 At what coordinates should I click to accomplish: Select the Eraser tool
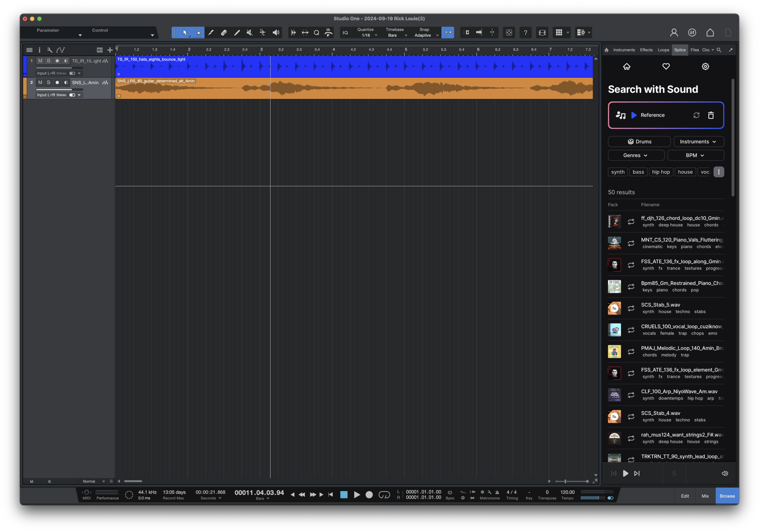pyautogui.click(x=224, y=32)
